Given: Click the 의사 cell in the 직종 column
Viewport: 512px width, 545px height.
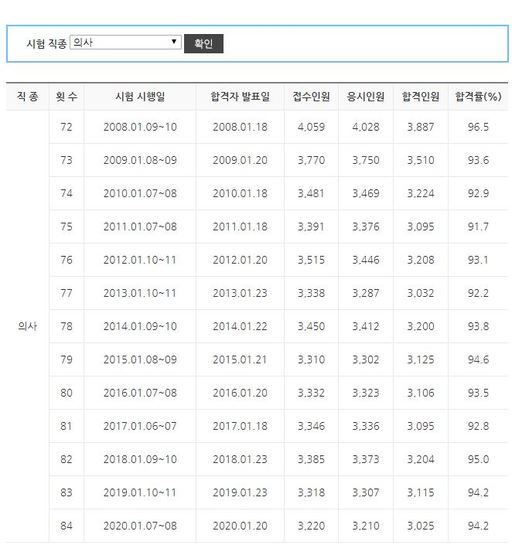Looking at the screenshot, I should pos(27,326).
